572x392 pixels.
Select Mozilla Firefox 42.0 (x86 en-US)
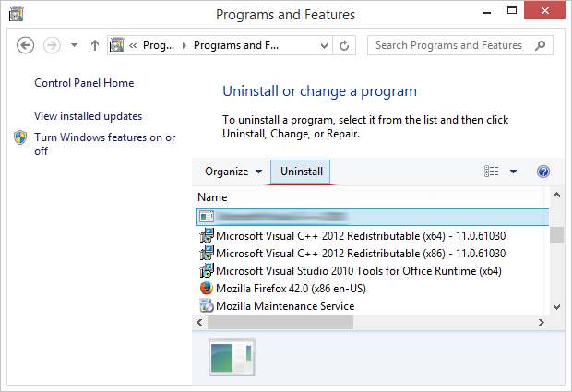click(x=291, y=289)
